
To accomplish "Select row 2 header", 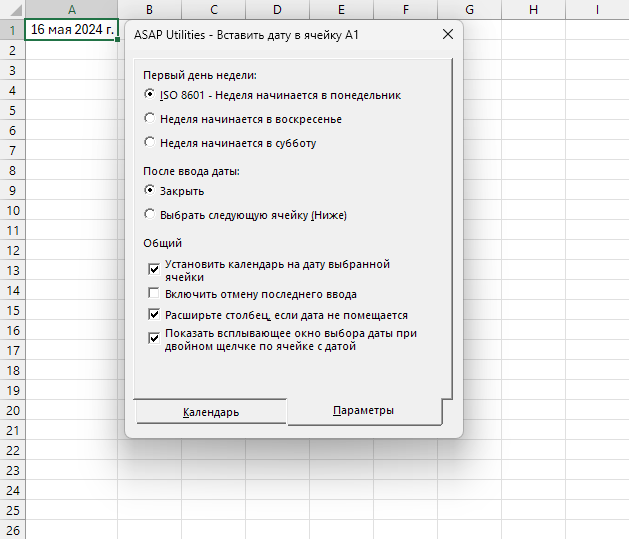I will 12,50.
